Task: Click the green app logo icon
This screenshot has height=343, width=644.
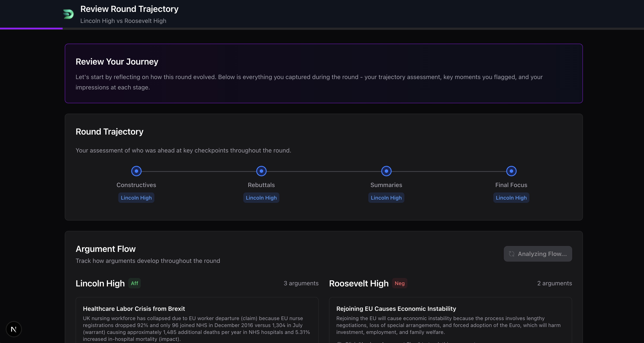Action: click(x=68, y=14)
